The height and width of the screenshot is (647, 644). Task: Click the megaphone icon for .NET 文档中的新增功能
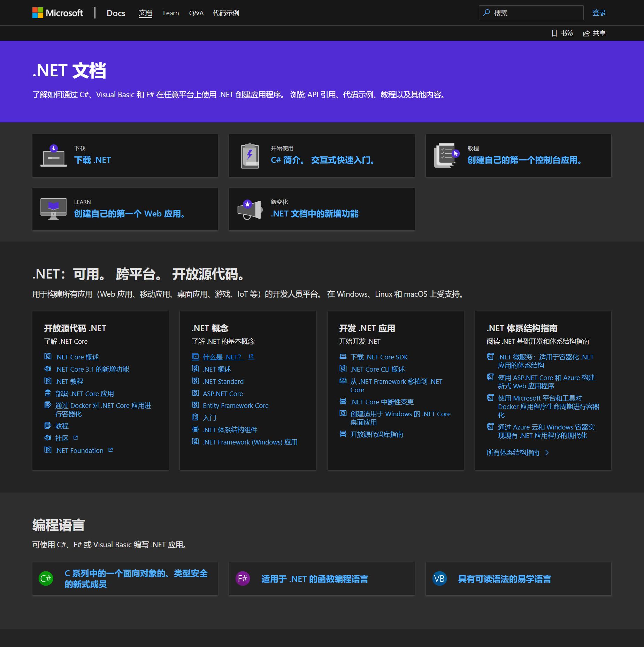pyautogui.click(x=250, y=209)
